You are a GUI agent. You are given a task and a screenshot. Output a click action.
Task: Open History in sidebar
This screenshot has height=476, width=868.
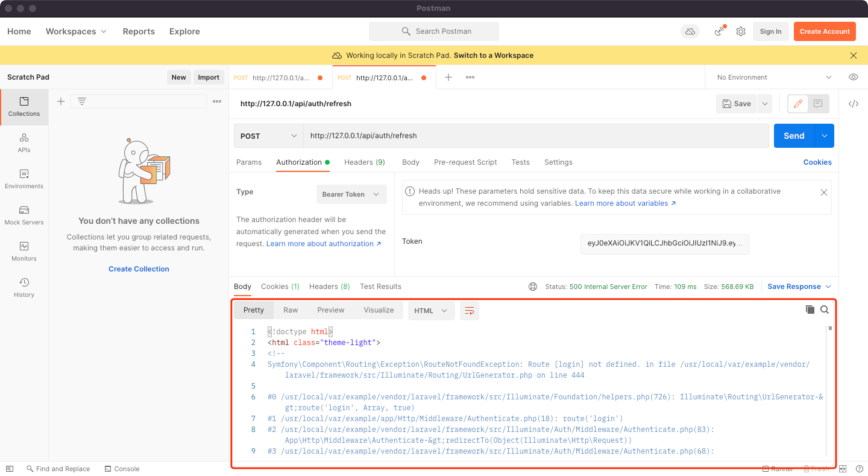coord(24,288)
